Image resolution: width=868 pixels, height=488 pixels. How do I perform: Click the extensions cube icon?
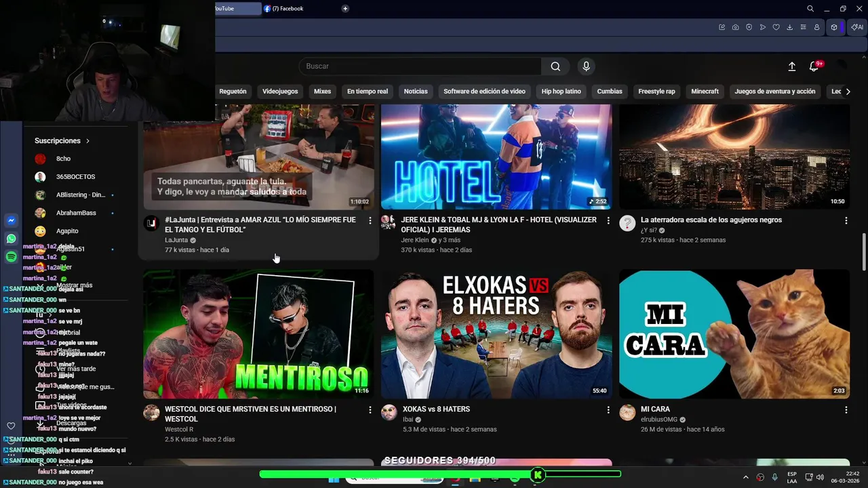click(834, 27)
